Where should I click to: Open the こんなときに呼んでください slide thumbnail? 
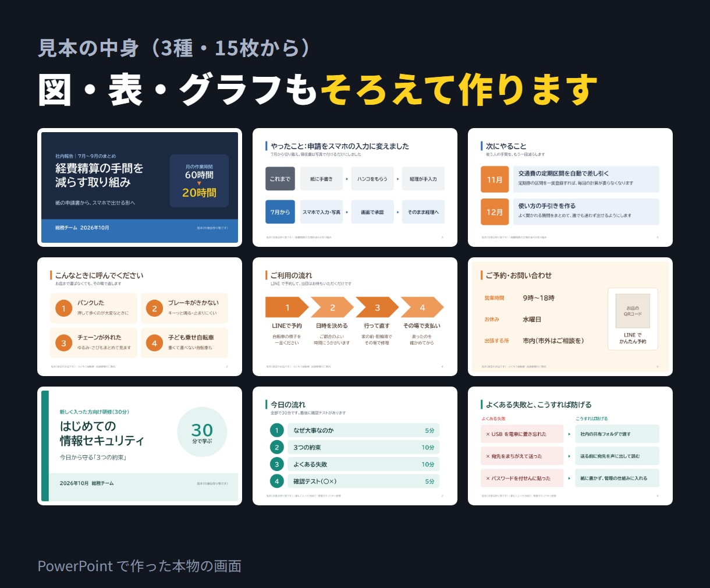tap(140, 317)
